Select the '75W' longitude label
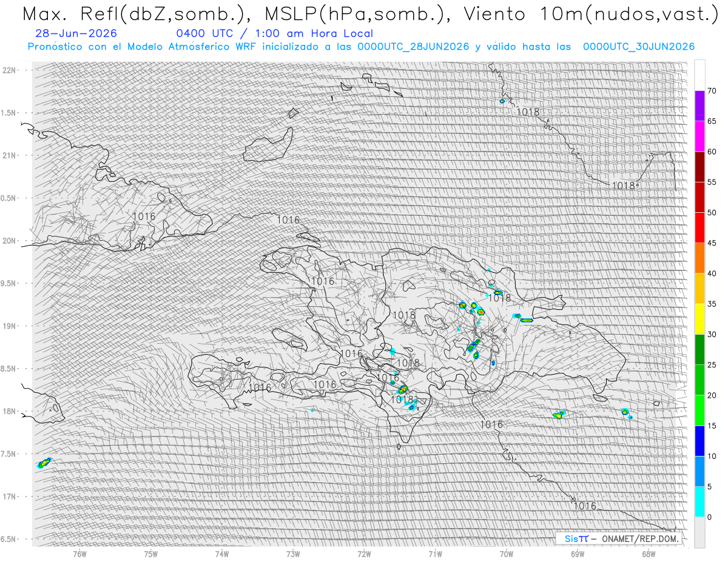728x562 pixels. (150, 554)
